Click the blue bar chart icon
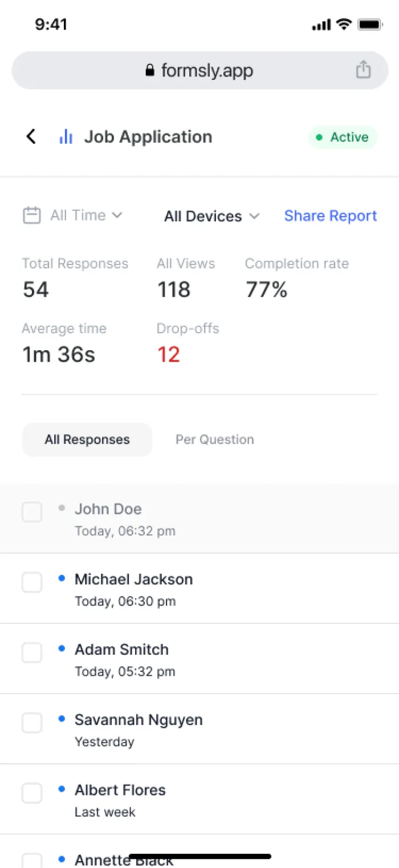 pyautogui.click(x=66, y=137)
